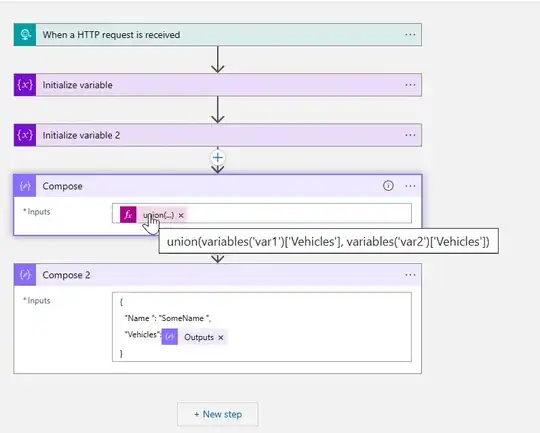Click the HTTP request trigger icon

[x=25, y=34]
